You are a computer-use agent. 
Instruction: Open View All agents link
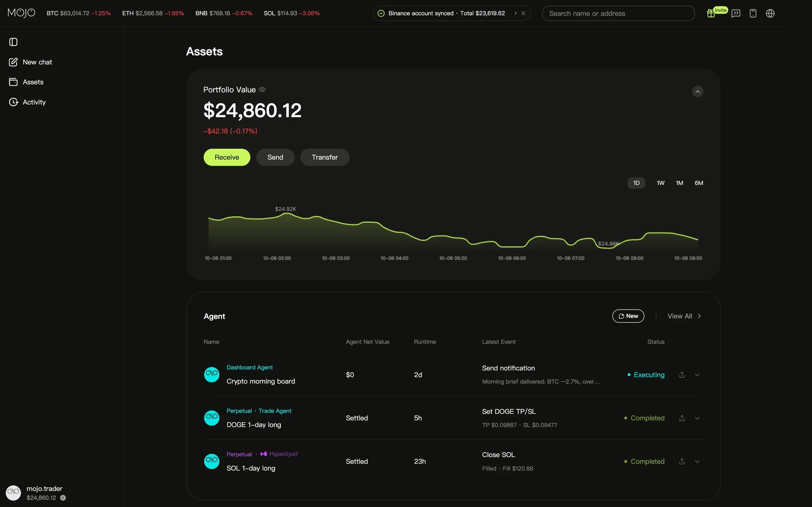point(684,316)
